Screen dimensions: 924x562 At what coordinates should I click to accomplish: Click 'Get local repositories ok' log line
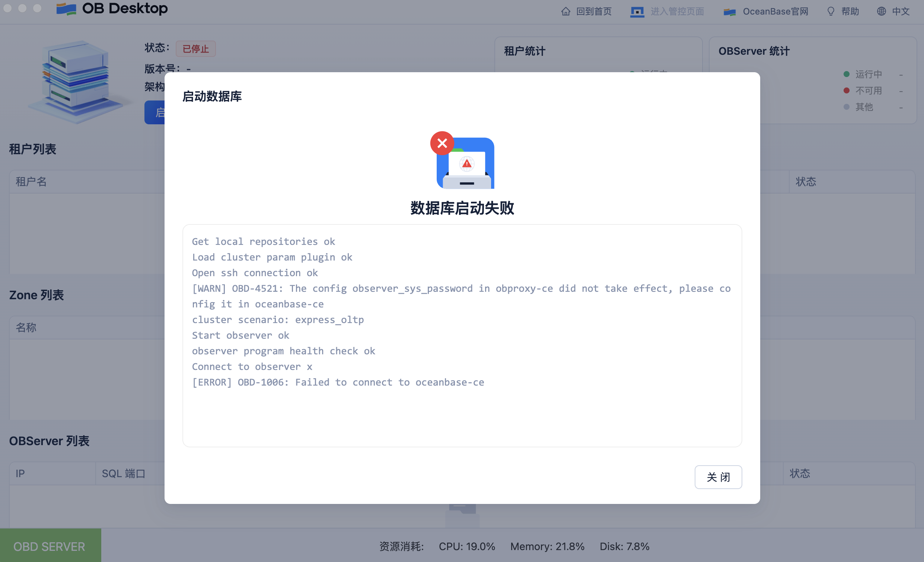[x=264, y=242]
